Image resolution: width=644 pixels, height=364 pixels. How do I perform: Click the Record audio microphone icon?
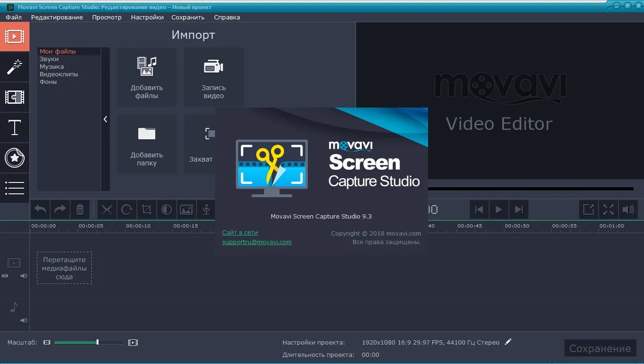tap(206, 209)
